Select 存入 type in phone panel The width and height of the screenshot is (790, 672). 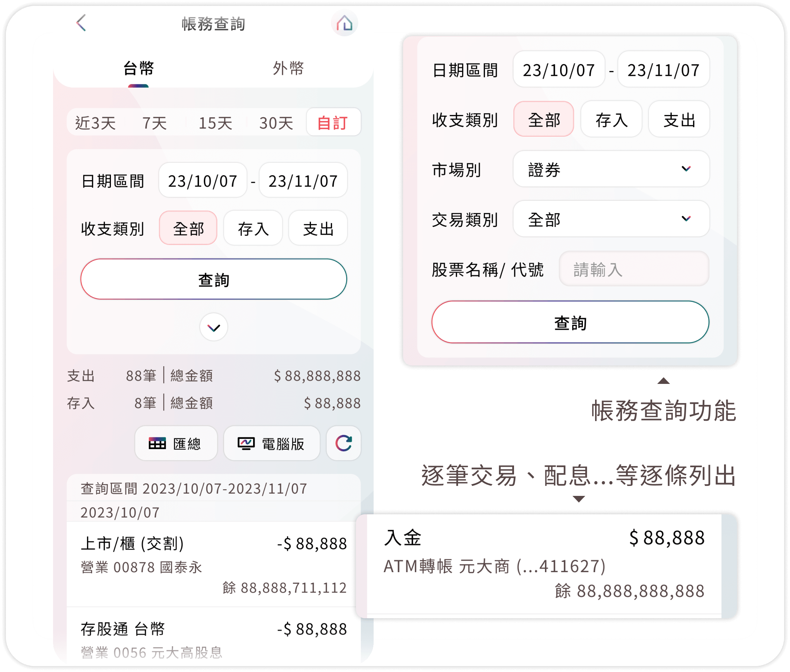253,228
